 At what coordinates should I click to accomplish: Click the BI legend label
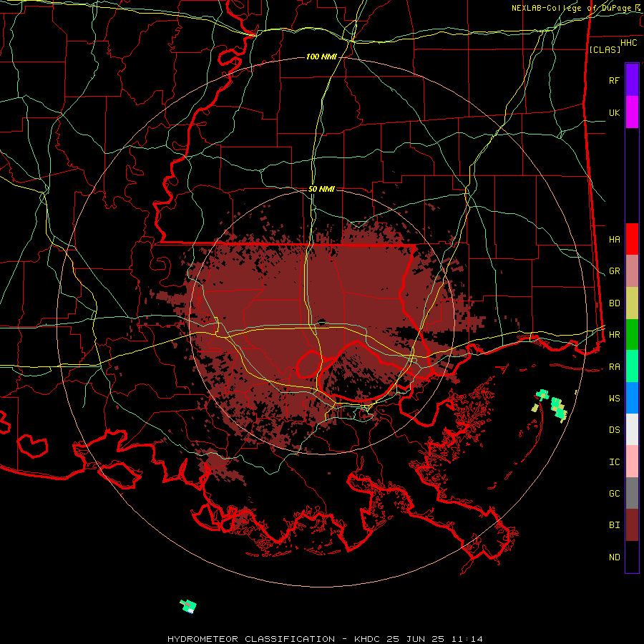pyautogui.click(x=614, y=525)
